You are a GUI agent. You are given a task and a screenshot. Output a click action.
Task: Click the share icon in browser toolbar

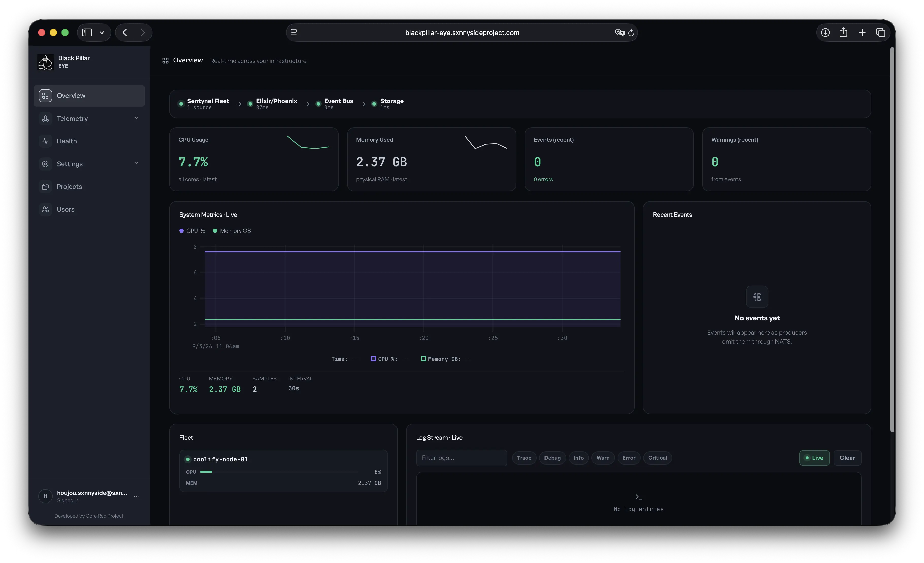(843, 33)
